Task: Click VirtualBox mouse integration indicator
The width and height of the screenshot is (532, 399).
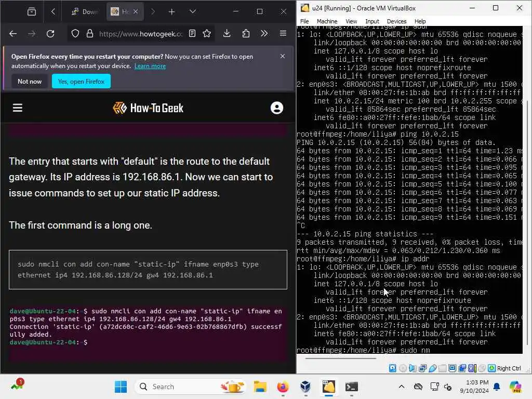Action: click(x=482, y=368)
